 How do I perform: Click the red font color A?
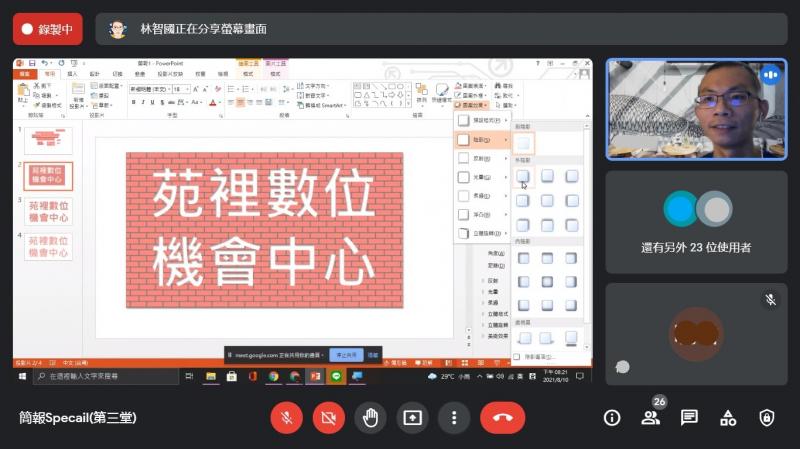pos(213,103)
